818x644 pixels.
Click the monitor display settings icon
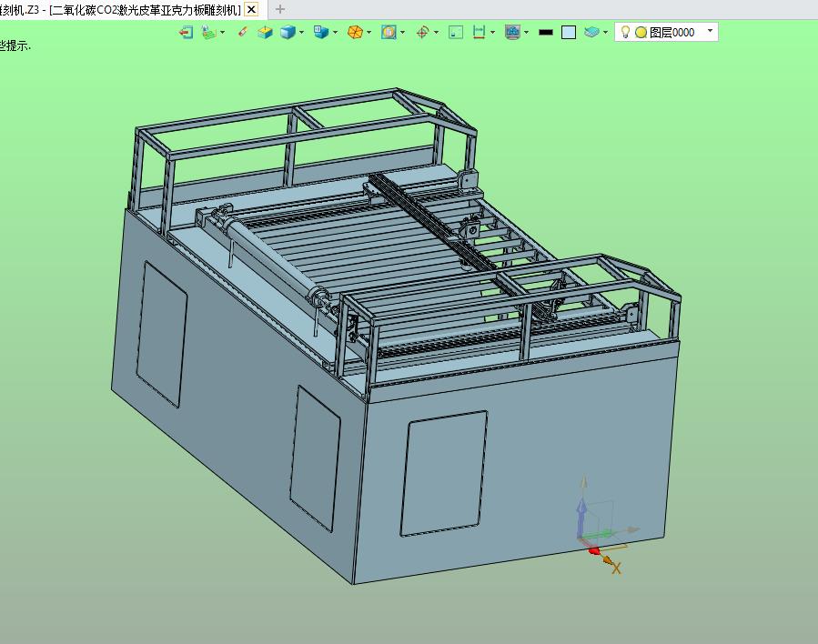pyautogui.click(x=513, y=33)
